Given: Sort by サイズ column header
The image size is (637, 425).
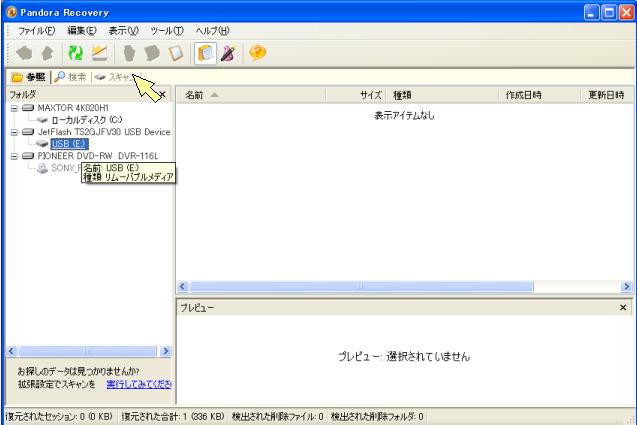Looking at the screenshot, I should [356, 95].
